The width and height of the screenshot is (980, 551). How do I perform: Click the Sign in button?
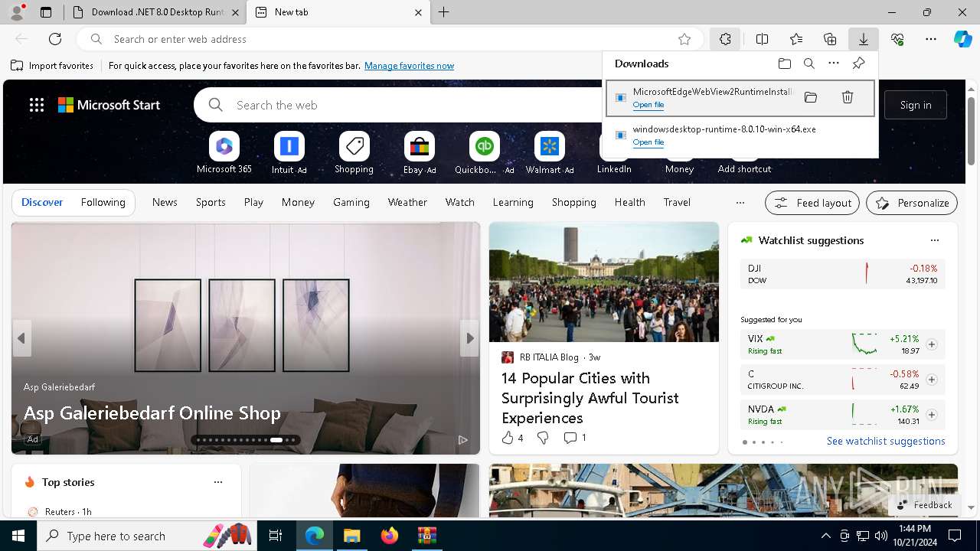(x=916, y=105)
